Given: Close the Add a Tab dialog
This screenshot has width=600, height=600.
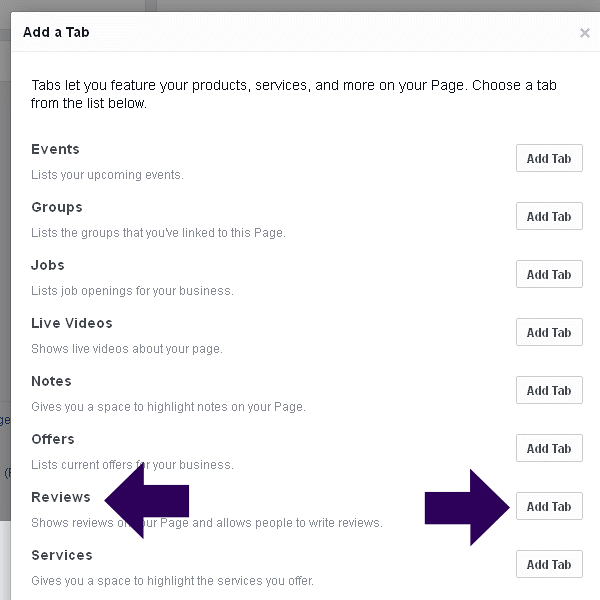Looking at the screenshot, I should click(x=585, y=33).
